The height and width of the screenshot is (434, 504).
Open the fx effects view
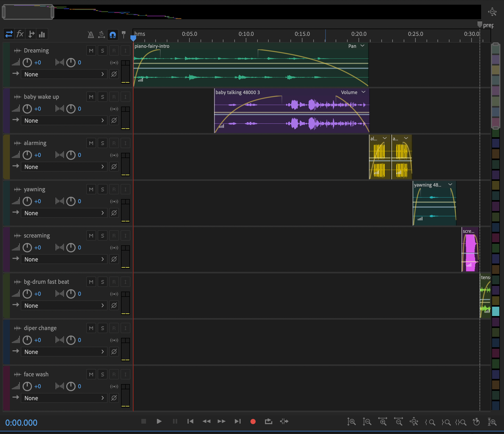tap(20, 34)
